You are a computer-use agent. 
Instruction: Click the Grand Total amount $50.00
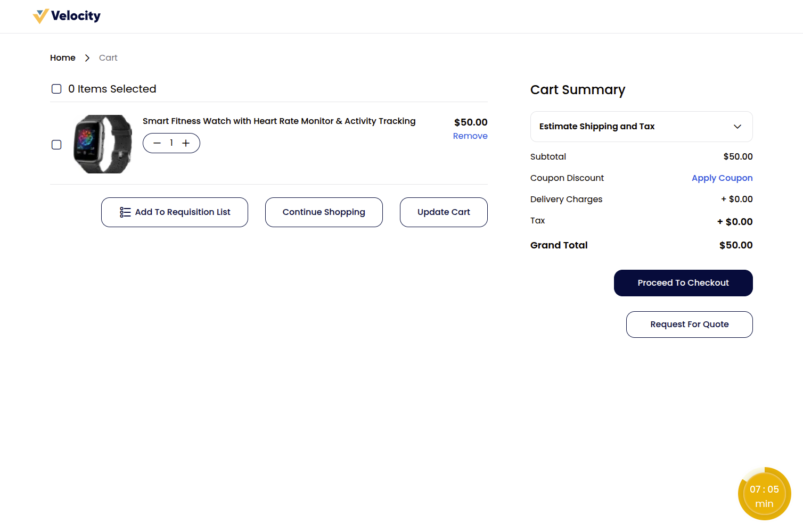736,245
